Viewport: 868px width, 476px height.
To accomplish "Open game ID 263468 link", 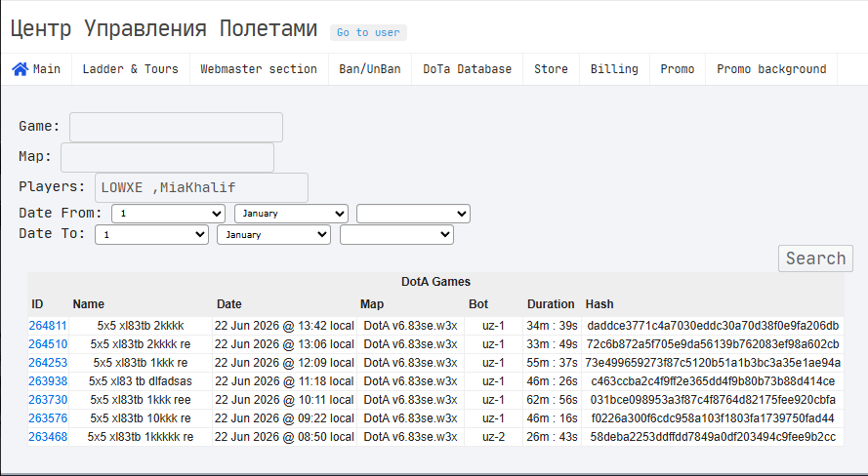I will click(x=48, y=437).
